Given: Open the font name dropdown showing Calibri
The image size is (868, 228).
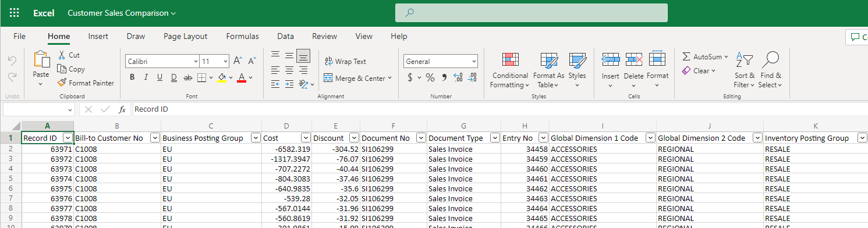Looking at the screenshot, I should tap(162, 61).
